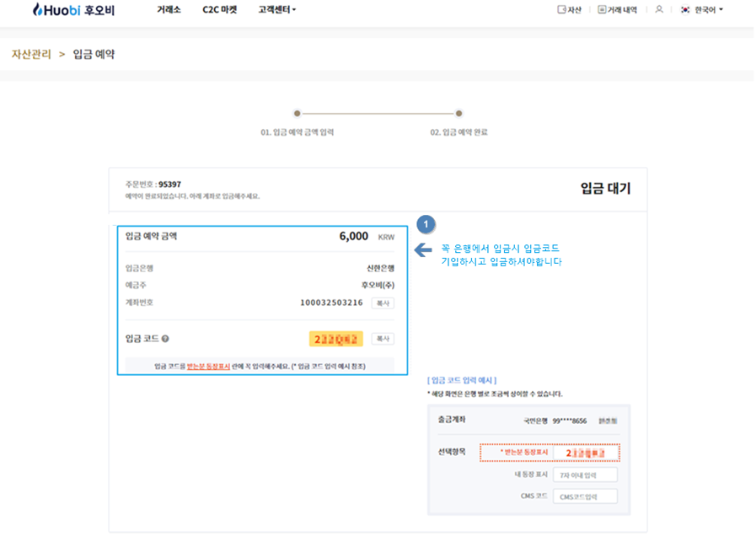This screenshot has height=552, width=756.
Task: Click the example 받는분 통장표시 code field
Action: coord(587,453)
